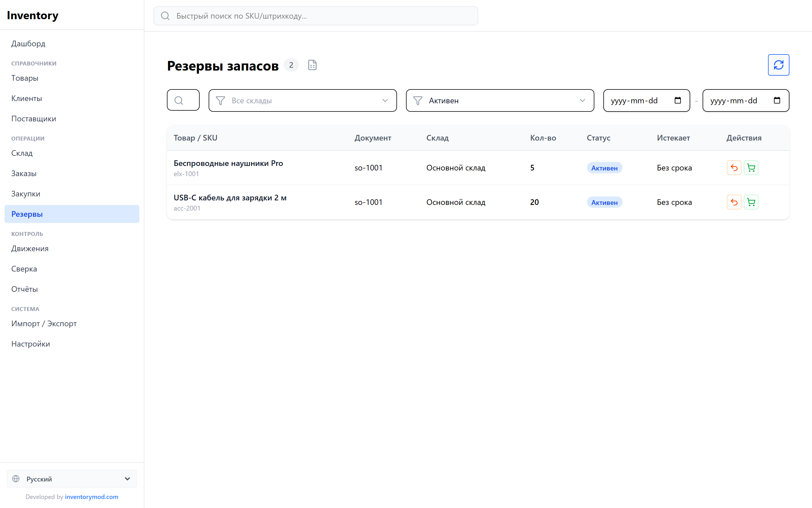This screenshot has height=508, width=812.
Task: Click the Кол-во column header
Action: 543,138
